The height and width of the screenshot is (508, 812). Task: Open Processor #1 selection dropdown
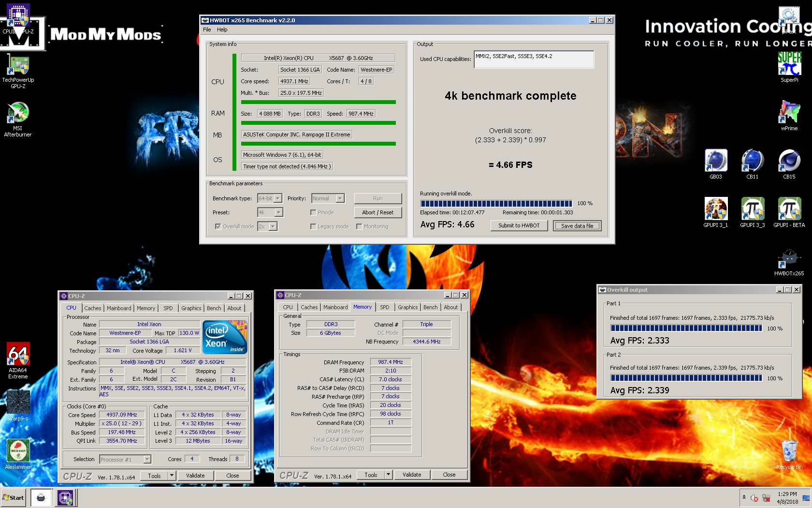pos(147,459)
